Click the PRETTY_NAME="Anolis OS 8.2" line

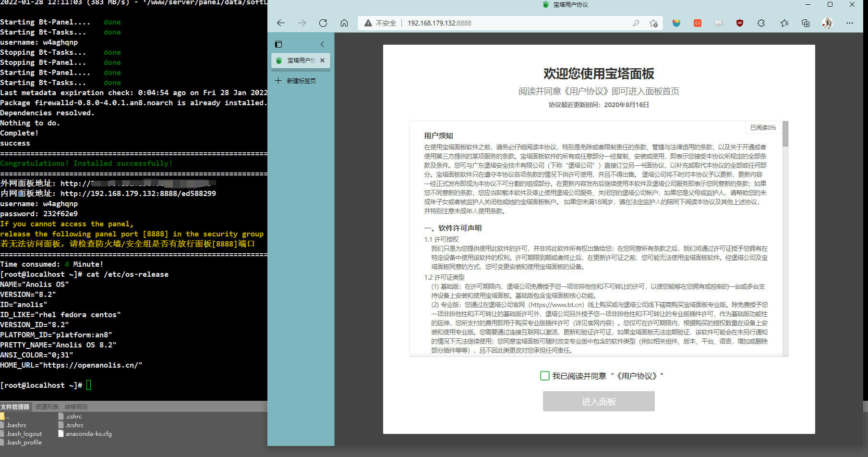point(58,345)
